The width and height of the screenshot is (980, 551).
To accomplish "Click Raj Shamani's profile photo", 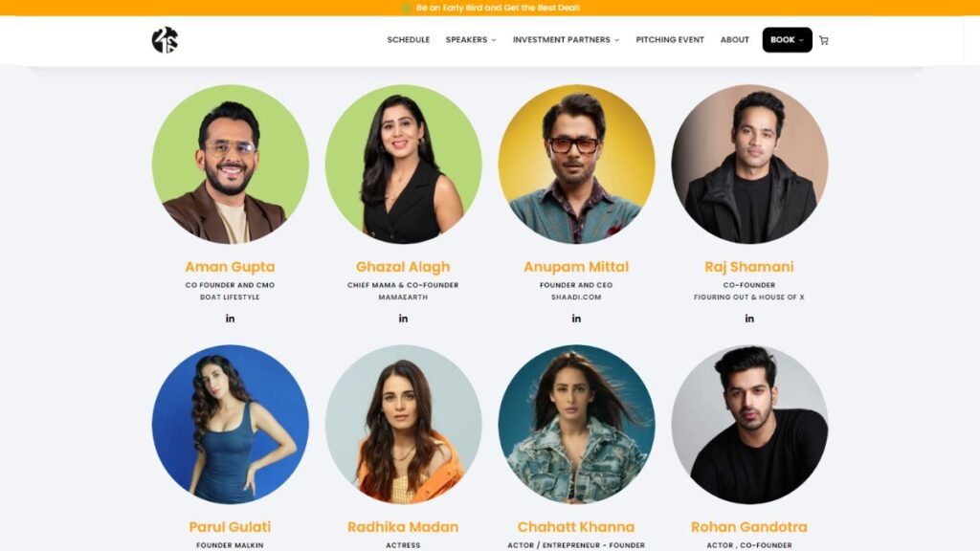I will click(x=749, y=165).
